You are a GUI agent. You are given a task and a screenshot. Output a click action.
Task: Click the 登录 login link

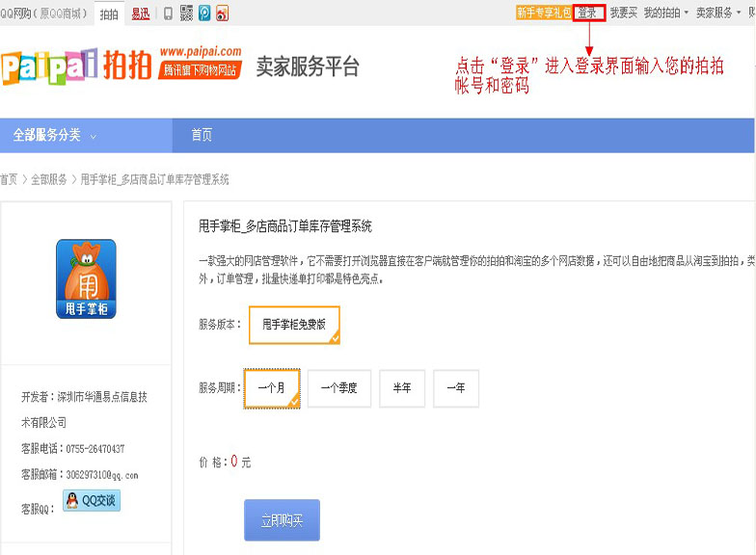click(x=588, y=13)
